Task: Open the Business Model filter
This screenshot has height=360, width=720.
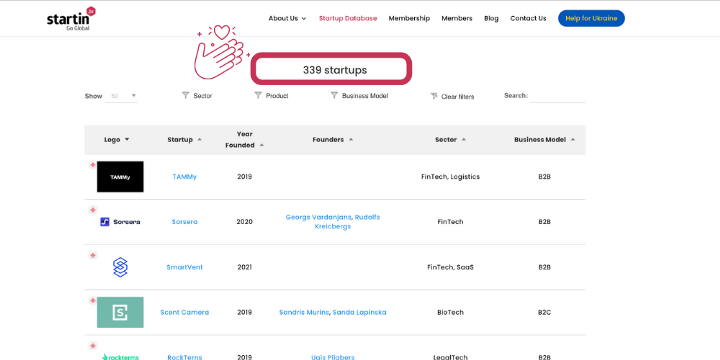Action: [x=359, y=96]
